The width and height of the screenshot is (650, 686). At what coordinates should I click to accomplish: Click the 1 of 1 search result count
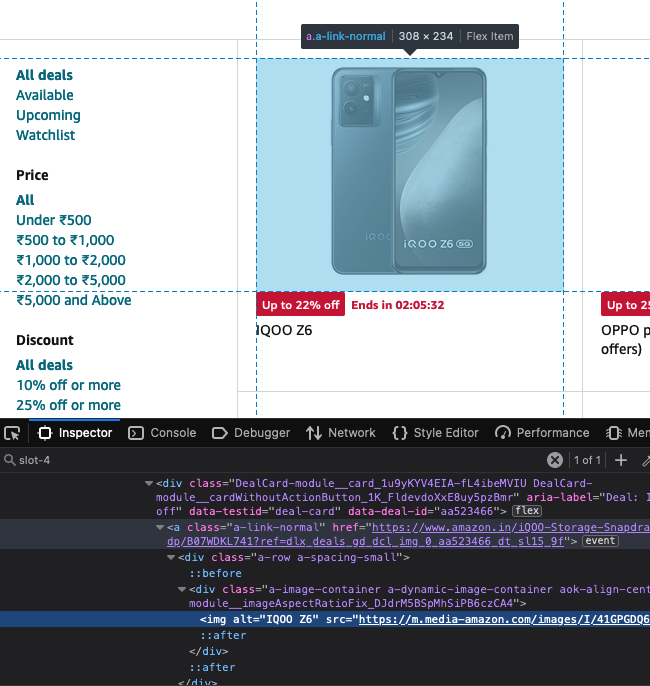tap(587, 460)
